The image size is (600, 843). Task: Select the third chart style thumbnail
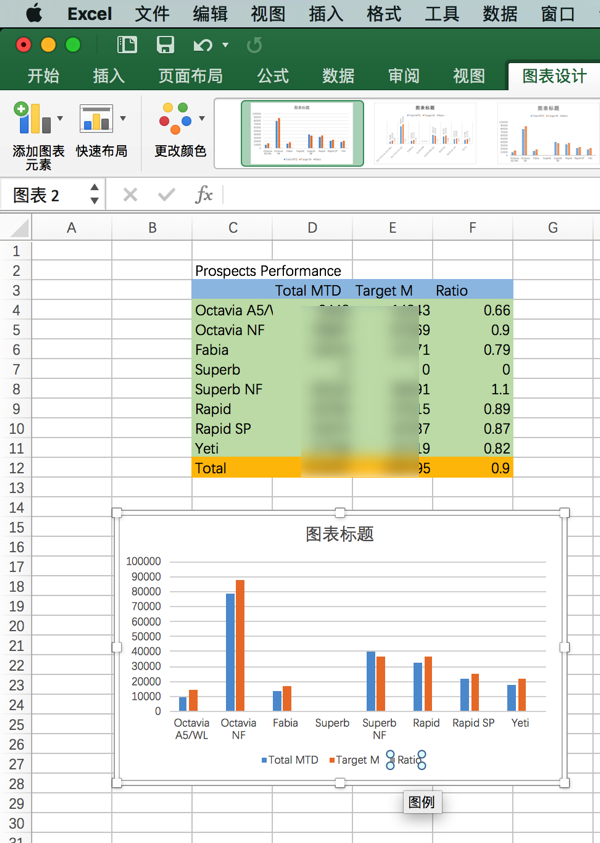point(548,133)
